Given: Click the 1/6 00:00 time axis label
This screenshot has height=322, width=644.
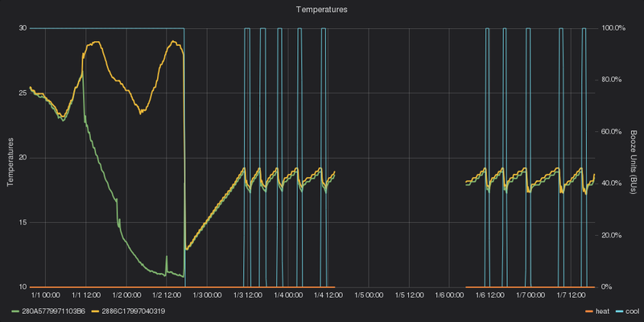Looking at the screenshot, I should pyautogui.click(x=449, y=295).
